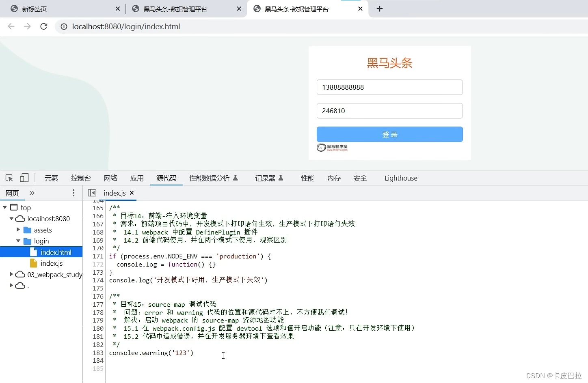Screen dimensions: 588x383
Task: Select the inspect element cursor icon
Action: click(9, 178)
